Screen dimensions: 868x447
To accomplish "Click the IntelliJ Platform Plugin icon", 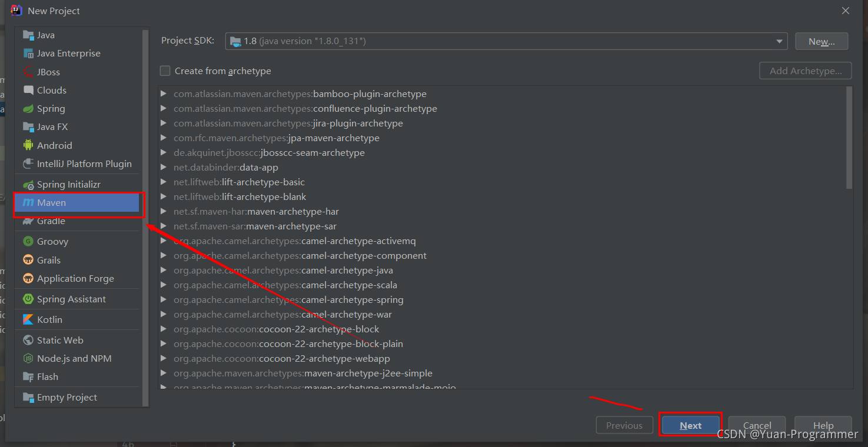I will [28, 164].
